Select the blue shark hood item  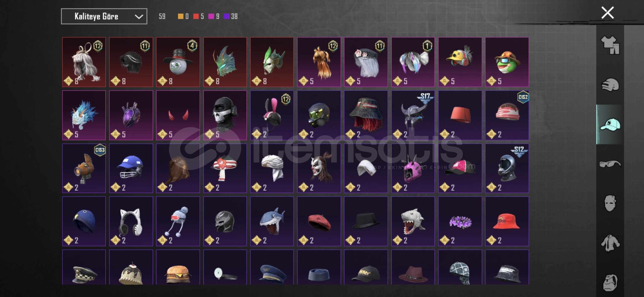point(272,221)
